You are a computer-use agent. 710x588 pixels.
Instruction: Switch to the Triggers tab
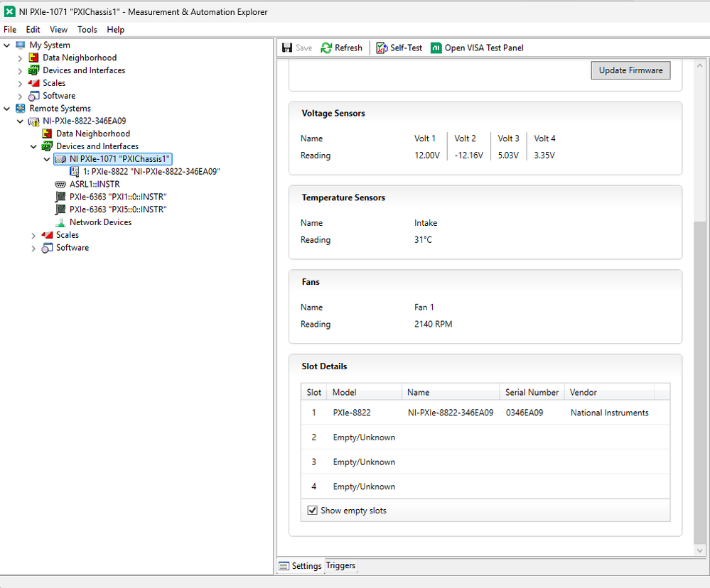click(340, 565)
